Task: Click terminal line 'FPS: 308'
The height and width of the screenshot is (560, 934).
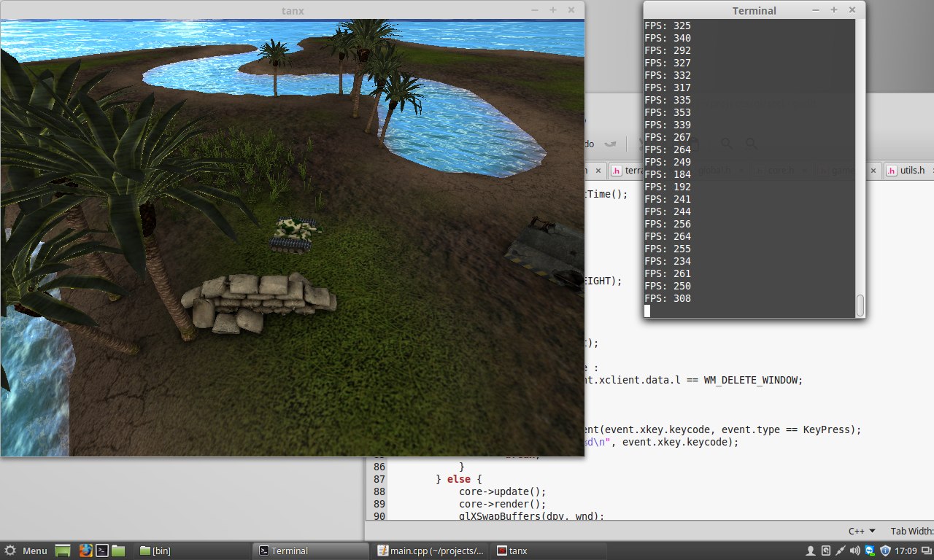Action: click(668, 298)
